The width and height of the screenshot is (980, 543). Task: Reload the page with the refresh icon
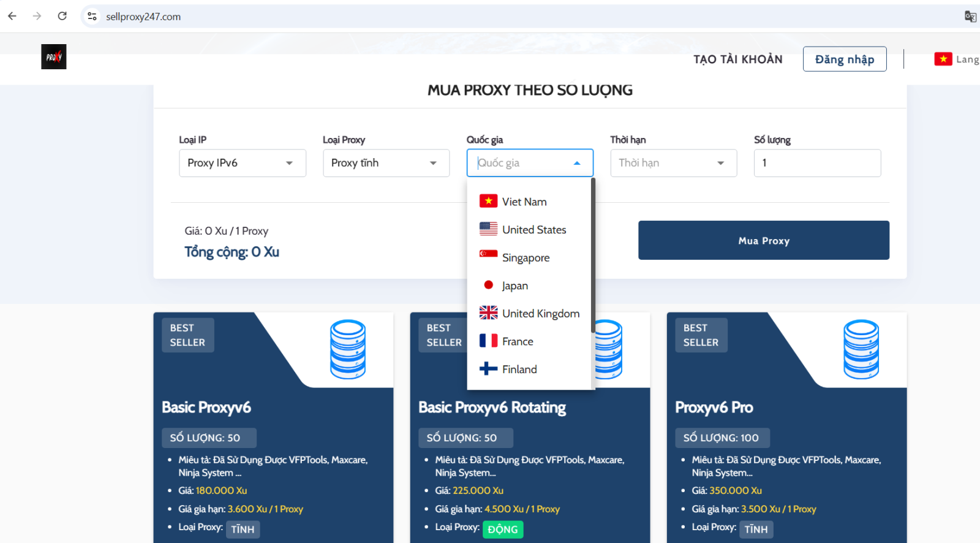click(x=62, y=16)
